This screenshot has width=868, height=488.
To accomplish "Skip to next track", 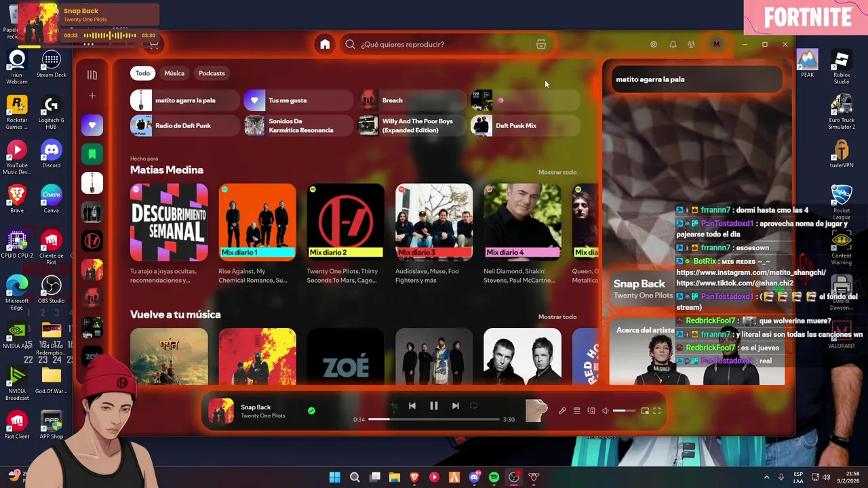I will click(x=456, y=406).
